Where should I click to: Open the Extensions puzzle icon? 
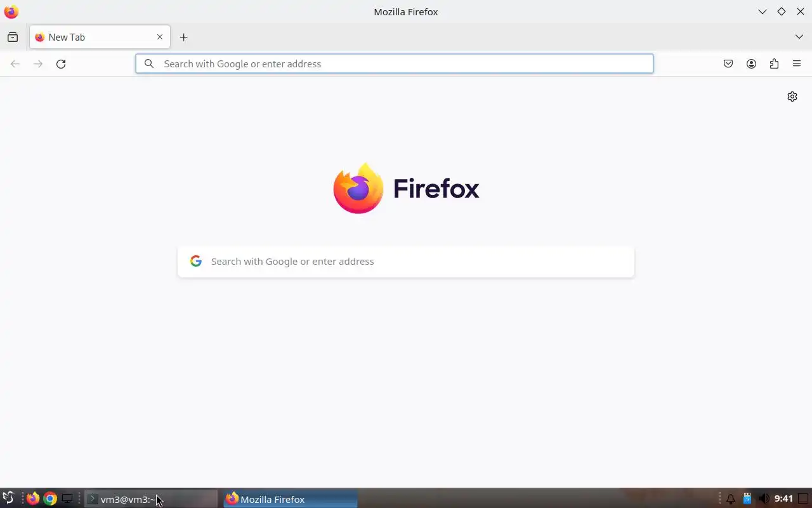pos(774,63)
